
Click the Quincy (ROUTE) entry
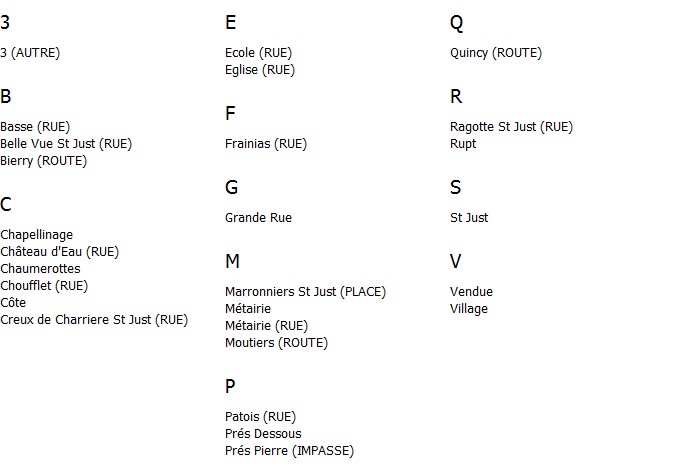click(x=496, y=53)
